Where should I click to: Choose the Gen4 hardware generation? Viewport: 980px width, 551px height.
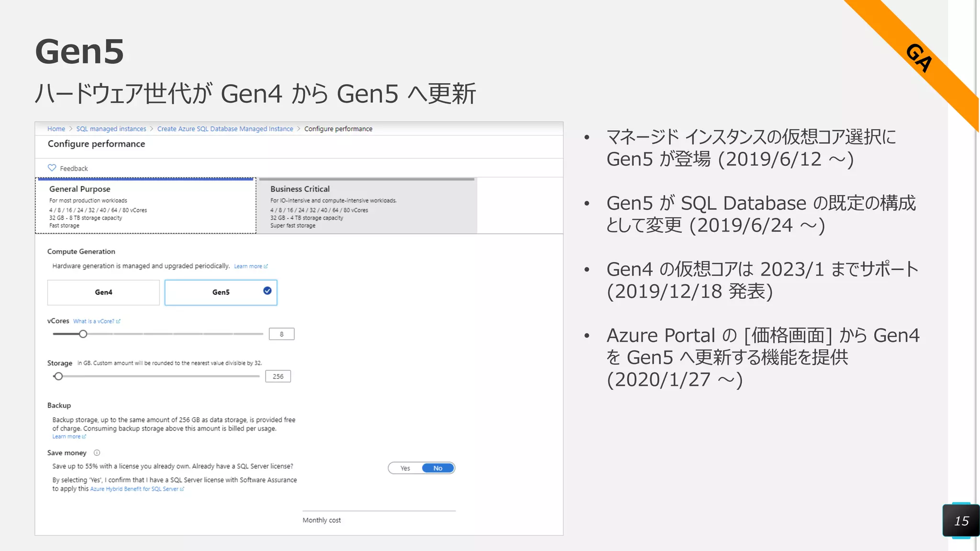point(103,292)
